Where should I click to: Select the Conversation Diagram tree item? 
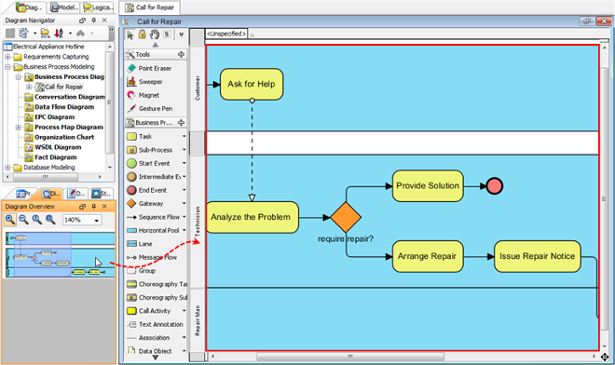tap(65, 97)
